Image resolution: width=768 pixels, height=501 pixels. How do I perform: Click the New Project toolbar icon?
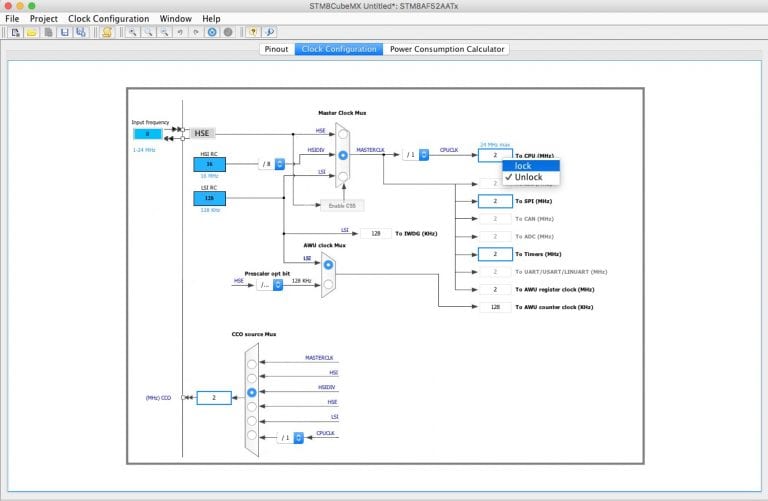[x=15, y=32]
